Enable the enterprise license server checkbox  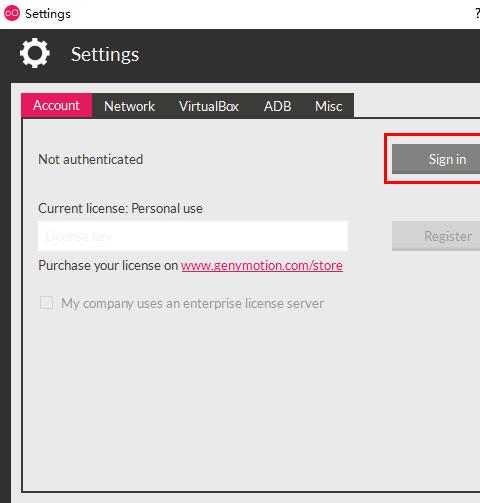[46, 303]
